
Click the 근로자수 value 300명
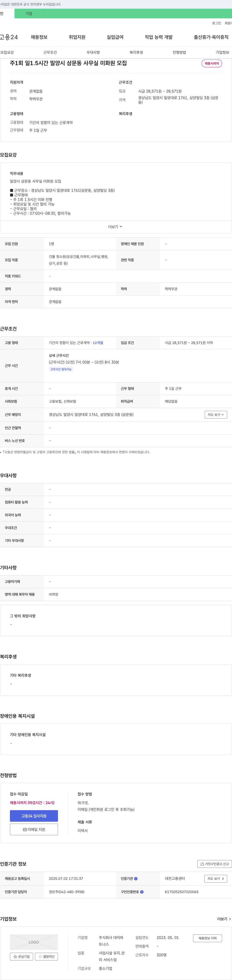pyautogui.click(x=161, y=955)
